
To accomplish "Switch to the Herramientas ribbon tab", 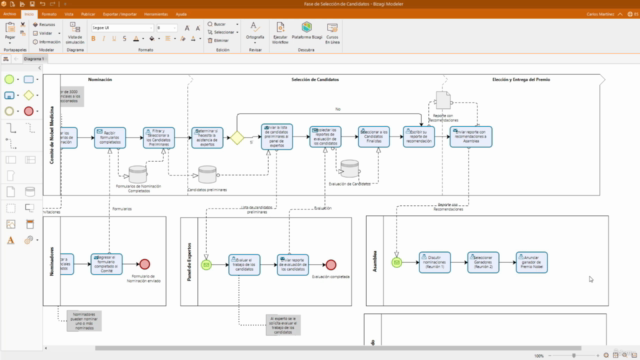I will pos(156,14).
